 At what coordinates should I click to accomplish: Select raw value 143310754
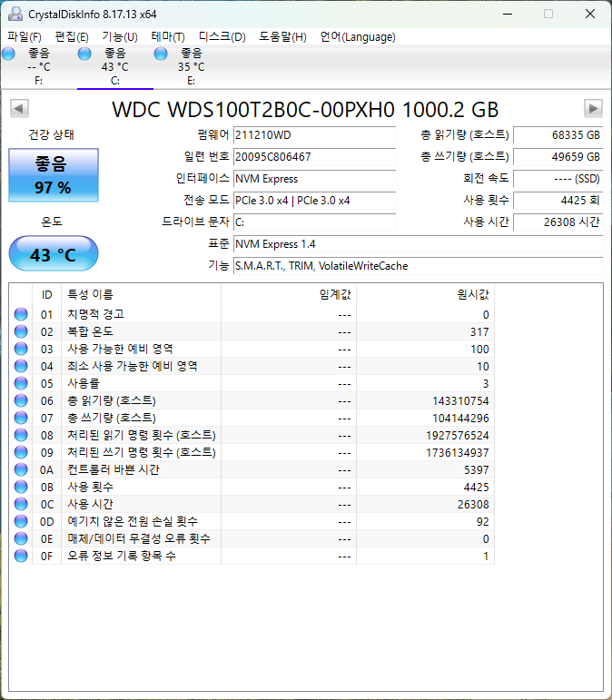click(x=460, y=401)
